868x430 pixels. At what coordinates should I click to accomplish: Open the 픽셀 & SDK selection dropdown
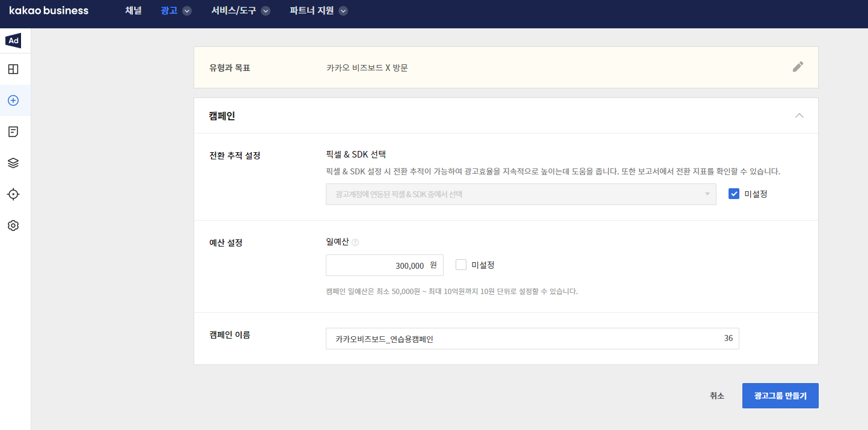point(521,194)
